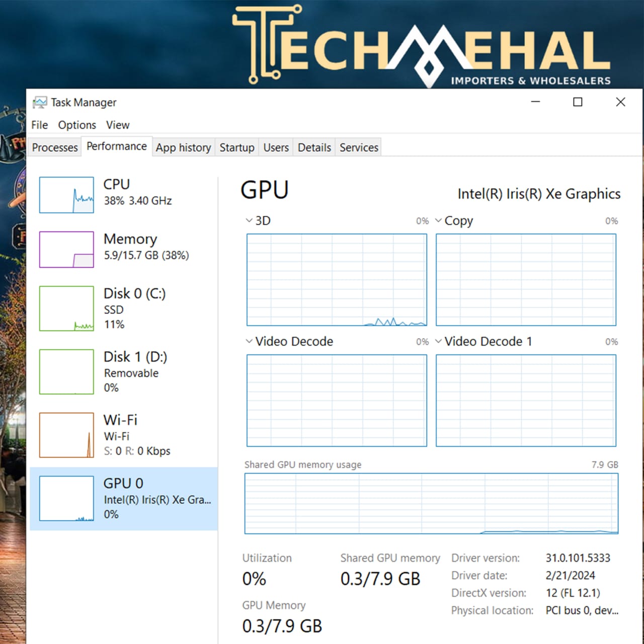Open the 3D engine dropdown chevron
This screenshot has width=644, height=644.
[249, 220]
